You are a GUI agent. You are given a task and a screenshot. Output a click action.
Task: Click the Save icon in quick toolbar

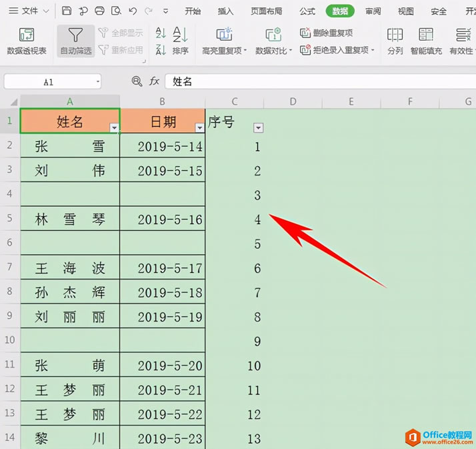67,11
